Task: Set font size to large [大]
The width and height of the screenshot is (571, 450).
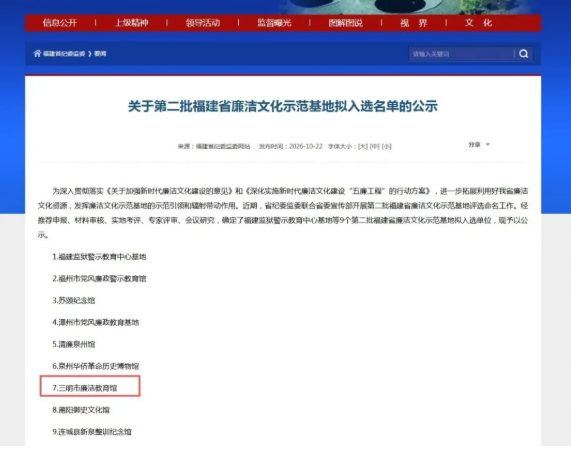Action: click(x=363, y=146)
